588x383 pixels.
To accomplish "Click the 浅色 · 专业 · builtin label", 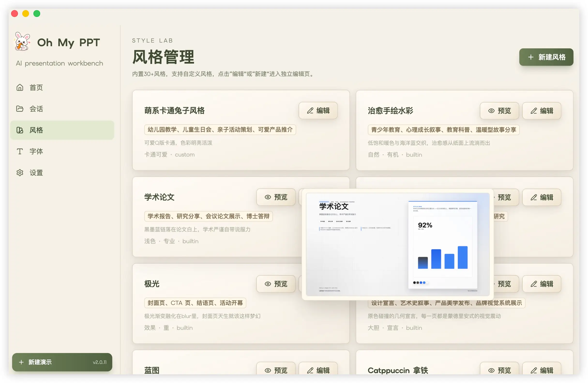I will coord(171,241).
